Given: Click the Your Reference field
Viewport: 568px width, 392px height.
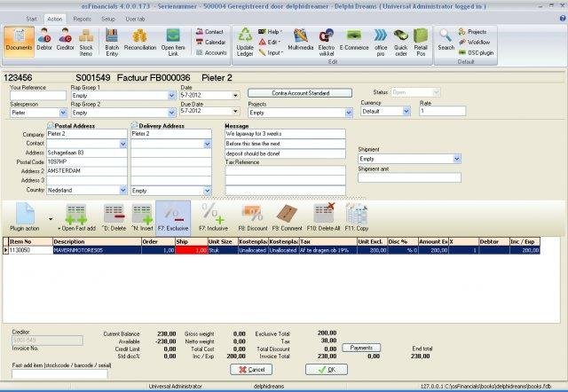Looking at the screenshot, I should point(38,96).
